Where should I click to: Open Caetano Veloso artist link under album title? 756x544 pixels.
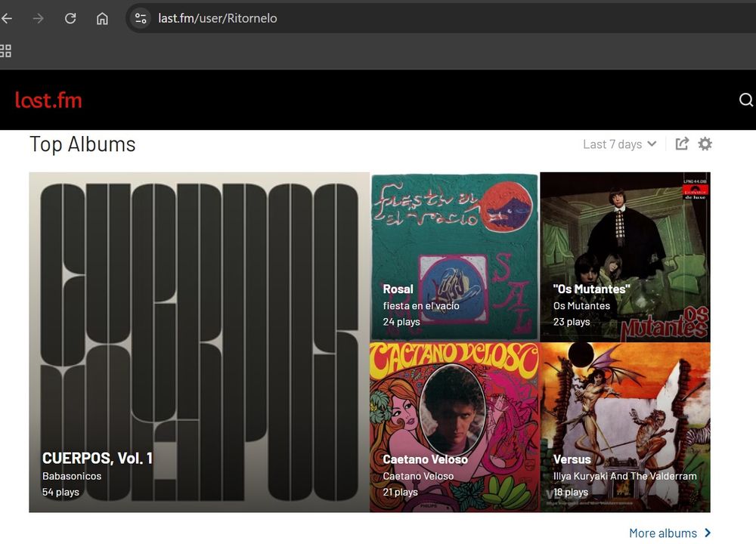[x=418, y=476]
